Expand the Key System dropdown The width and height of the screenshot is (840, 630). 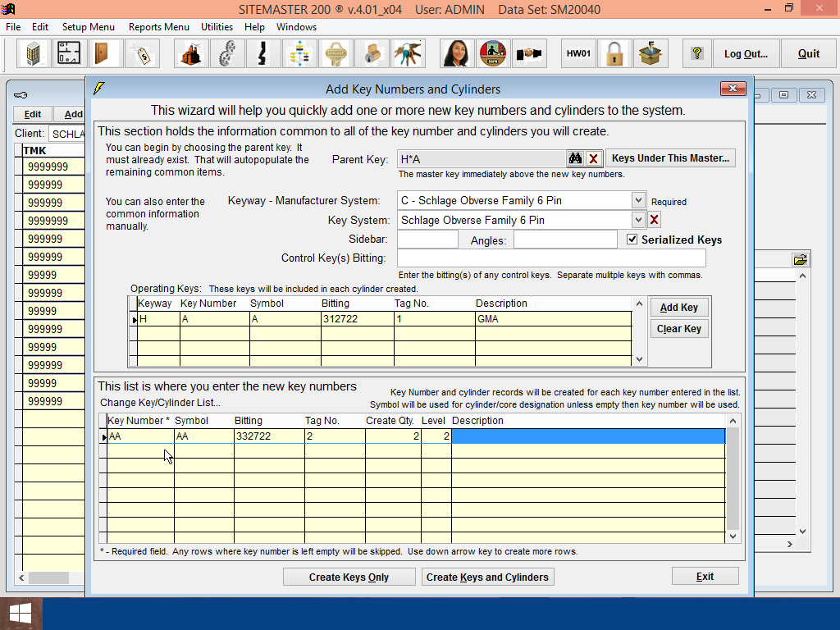point(638,220)
